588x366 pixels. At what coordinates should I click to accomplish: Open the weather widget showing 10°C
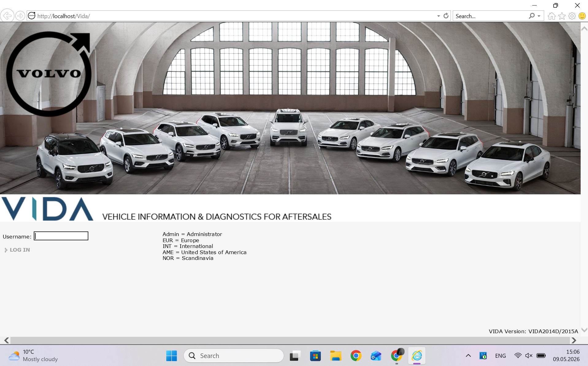coord(33,356)
